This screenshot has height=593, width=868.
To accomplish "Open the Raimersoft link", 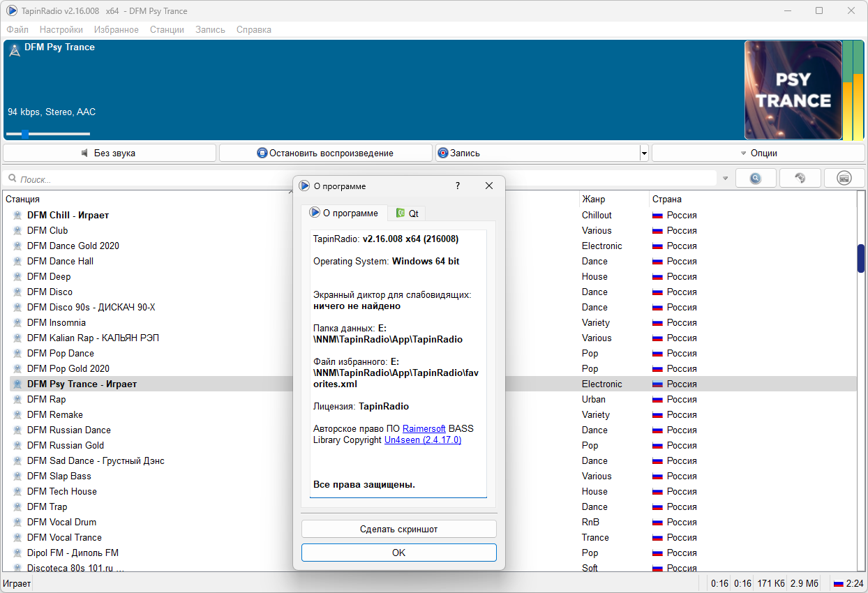I will coord(424,429).
